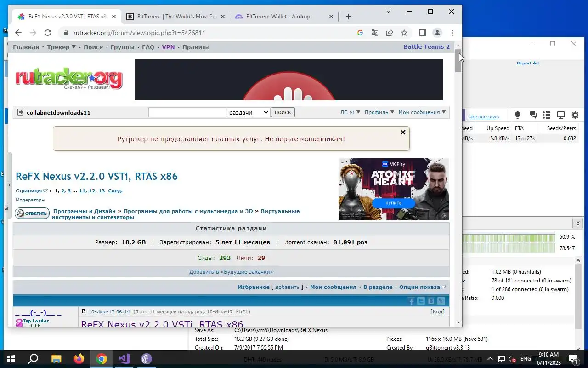Image resolution: width=588 pixels, height=368 pixels.
Task: Open Battle Teams 2 link
Action: pos(426,46)
